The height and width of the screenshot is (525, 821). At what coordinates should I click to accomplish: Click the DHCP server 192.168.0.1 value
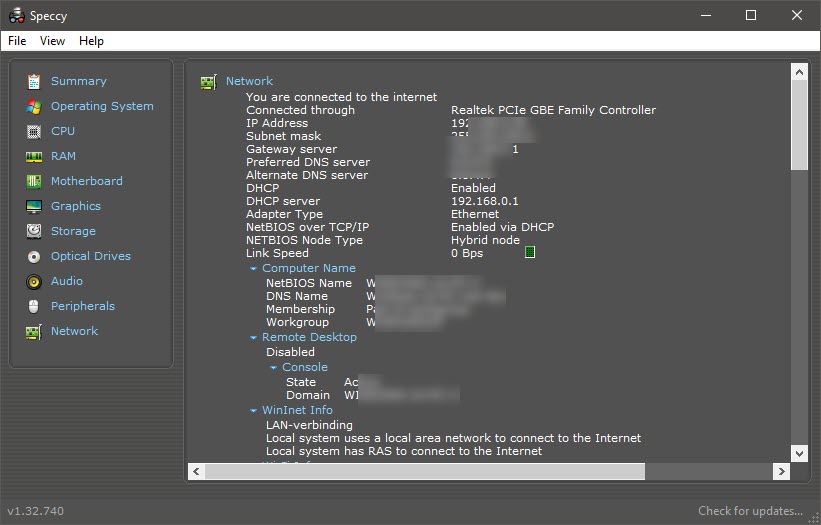click(x=485, y=201)
